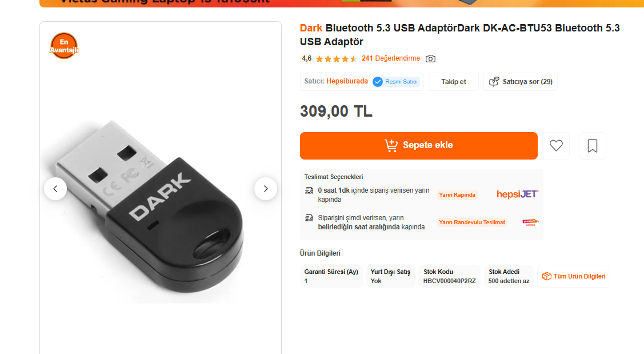
Task: Follow the seller with Takip et
Action: click(x=454, y=82)
